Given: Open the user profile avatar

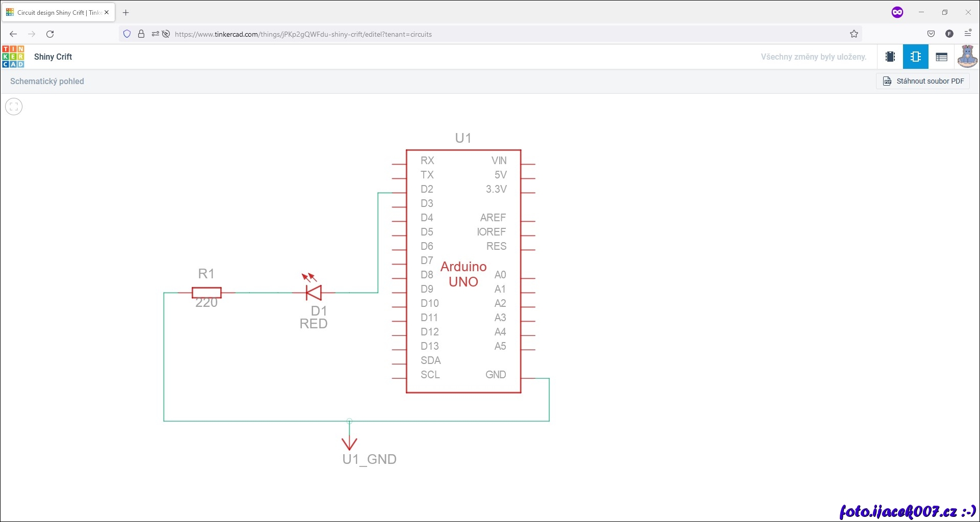Looking at the screenshot, I should coord(967,57).
